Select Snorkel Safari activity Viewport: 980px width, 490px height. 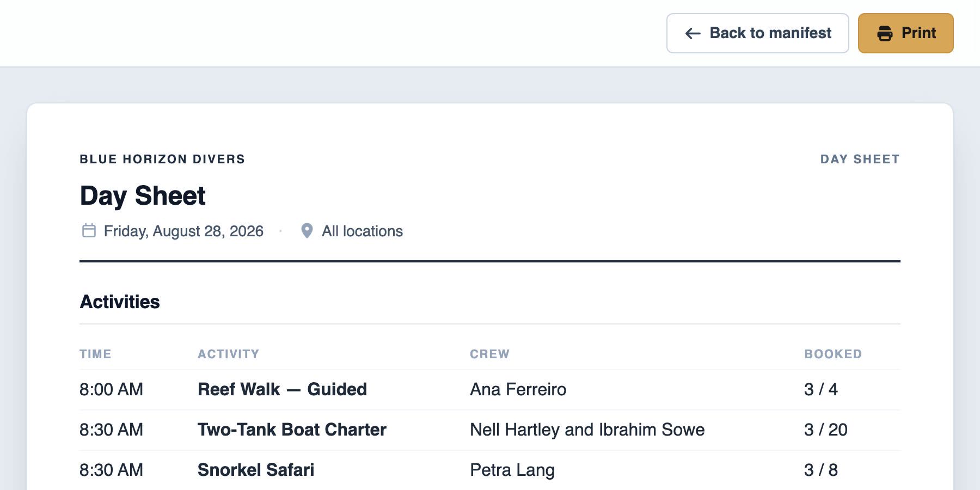tap(256, 470)
